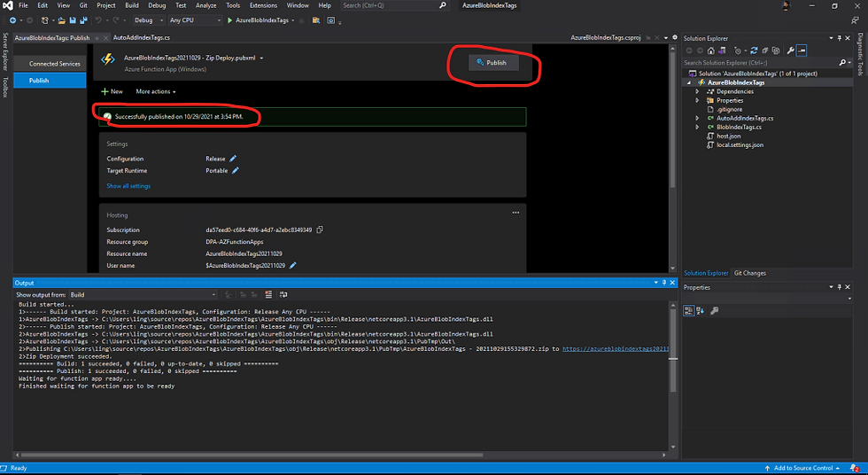Open startup project AzureBlobIndexTags dropdown arrow
This screenshot has height=475, width=868.
[x=293, y=20]
